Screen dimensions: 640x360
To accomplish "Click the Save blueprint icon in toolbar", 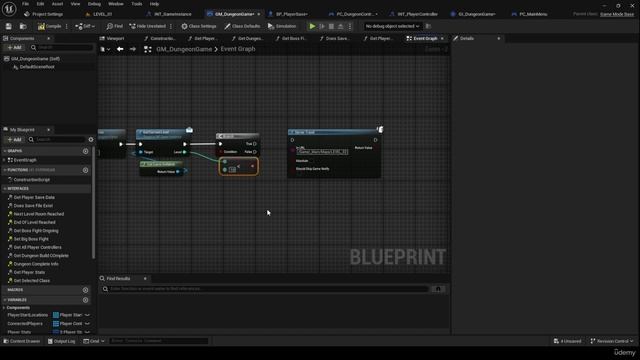I will [x=9, y=26].
